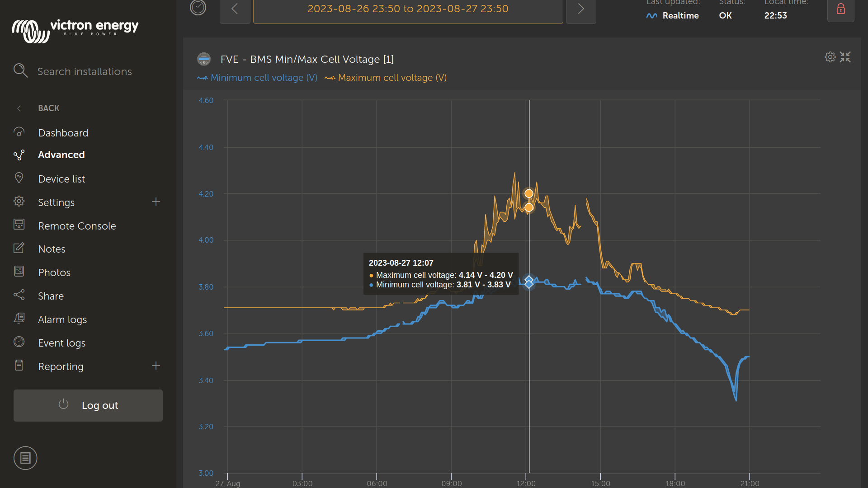Click the clock icon beside date range
The image size is (868, 488).
click(x=198, y=8)
